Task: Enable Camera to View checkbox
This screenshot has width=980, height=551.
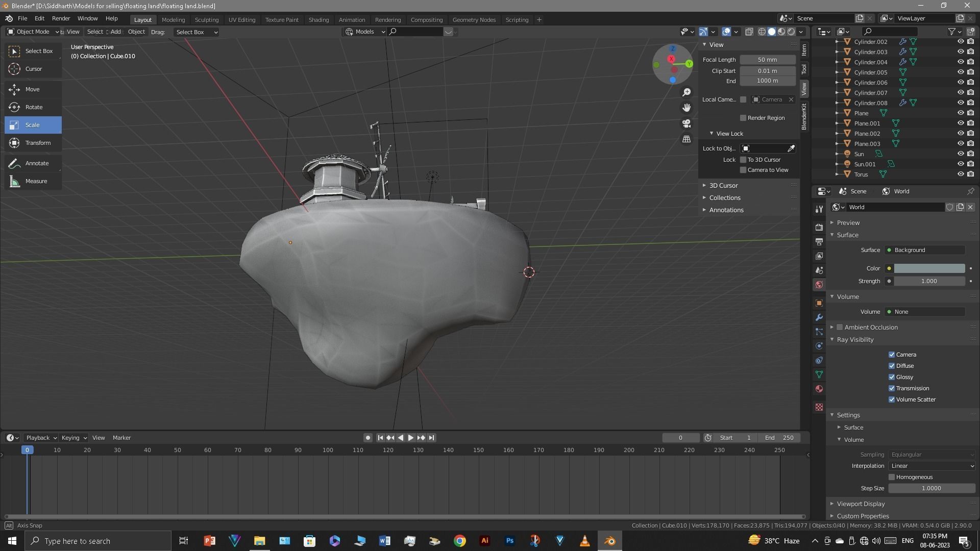Action: click(743, 170)
